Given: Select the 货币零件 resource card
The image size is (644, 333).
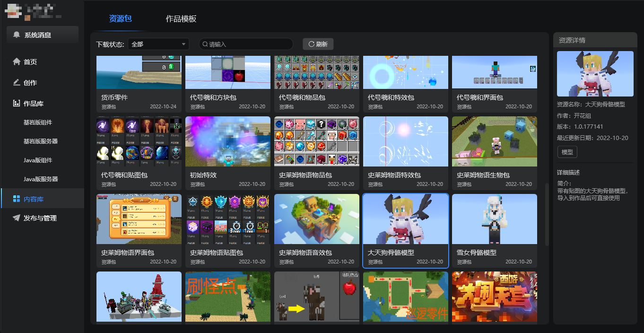Looking at the screenshot, I should pyautogui.click(x=139, y=84).
